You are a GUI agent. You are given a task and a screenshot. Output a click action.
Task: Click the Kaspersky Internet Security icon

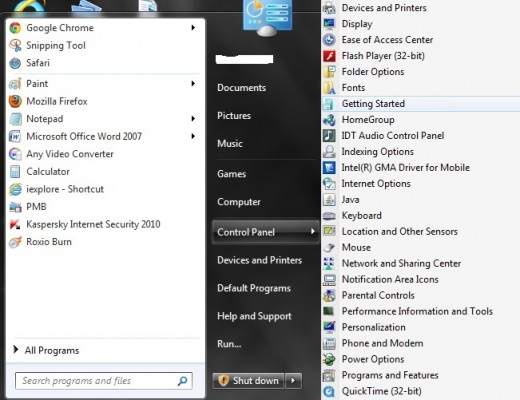pyautogui.click(x=15, y=224)
